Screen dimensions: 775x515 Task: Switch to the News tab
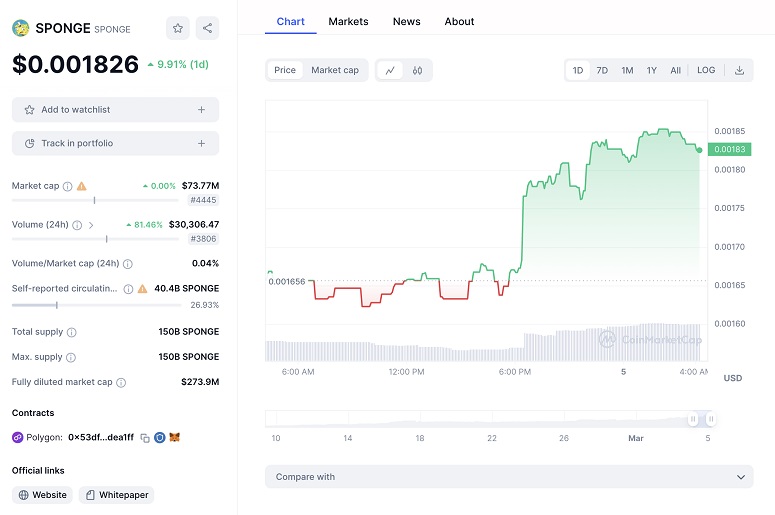click(x=406, y=21)
